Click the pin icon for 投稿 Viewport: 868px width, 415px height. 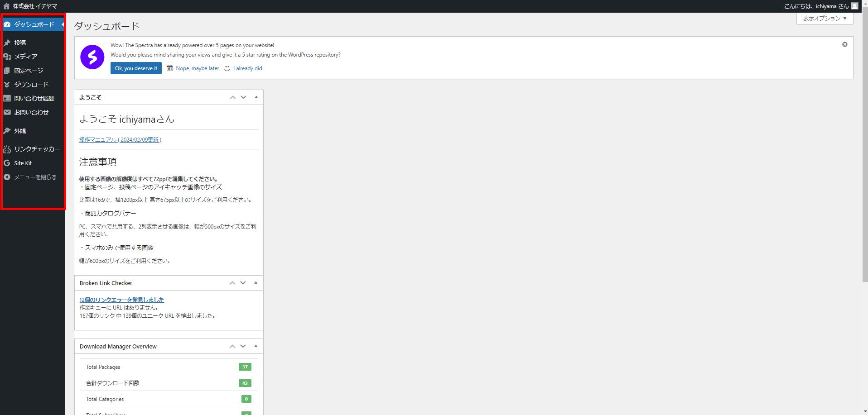pos(7,43)
